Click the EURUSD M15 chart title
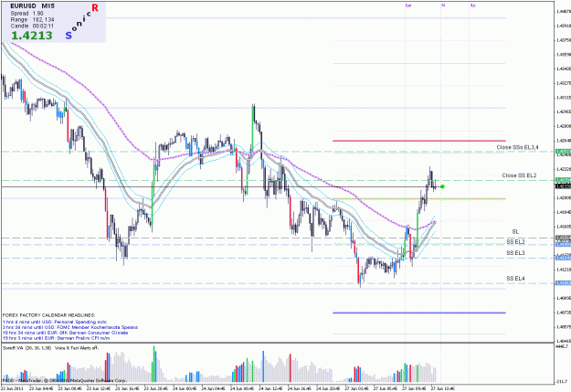Image resolution: width=571 pixels, height=392 pixels. 32,6
